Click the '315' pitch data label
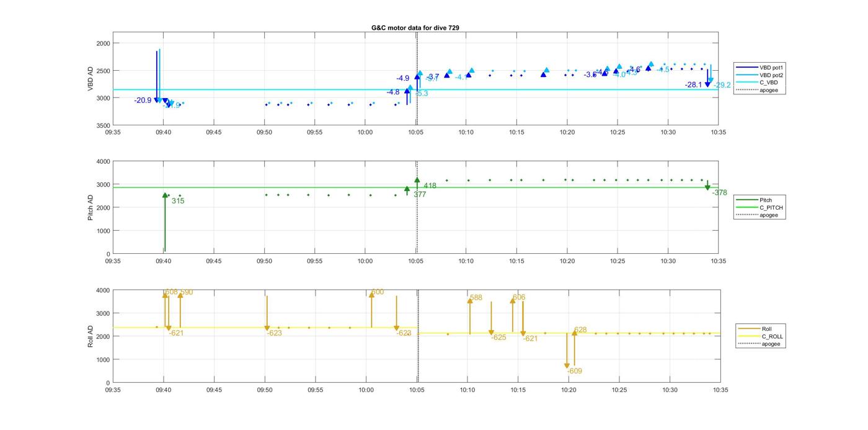The height and width of the screenshot is (430, 868). [178, 201]
